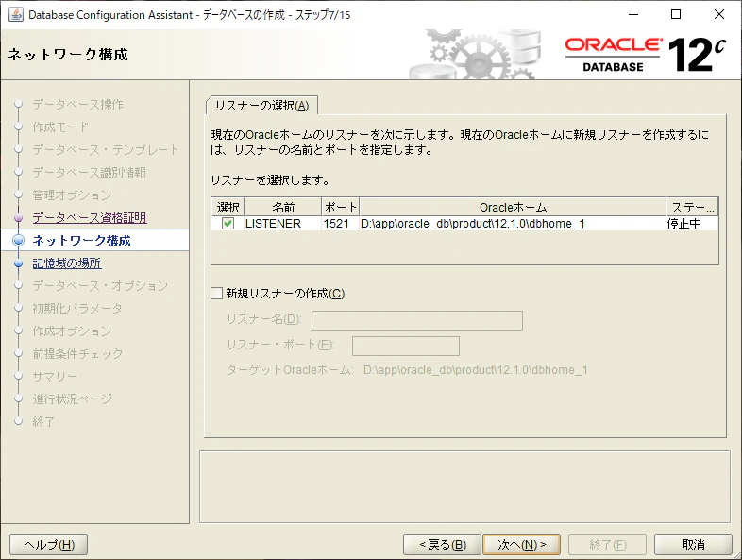
Task: Click the Oracleホーム column header
Action: tap(513, 208)
